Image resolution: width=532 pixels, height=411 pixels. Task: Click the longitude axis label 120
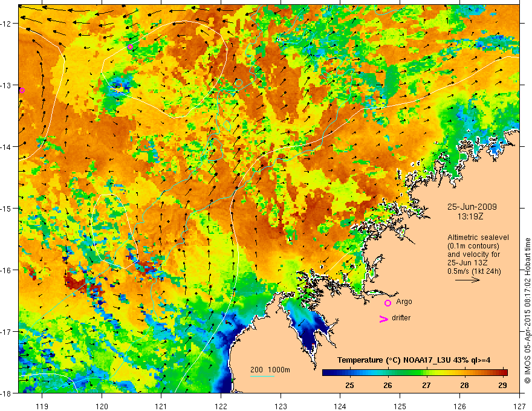102,406
